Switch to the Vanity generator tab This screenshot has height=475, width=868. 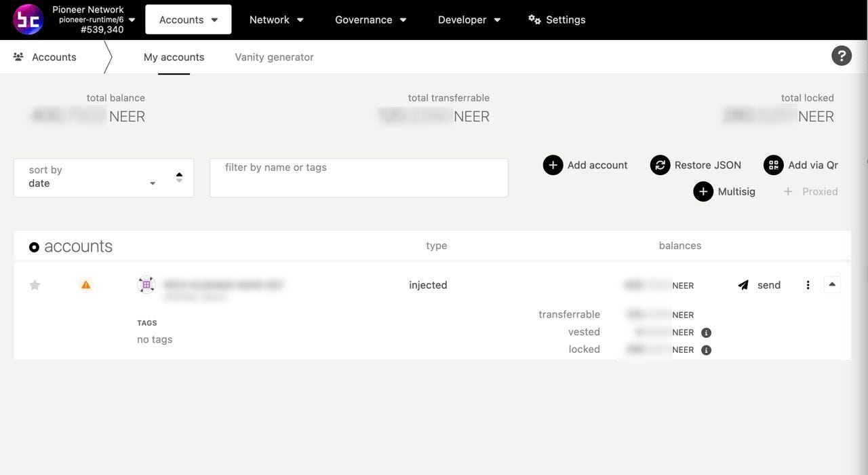point(274,57)
